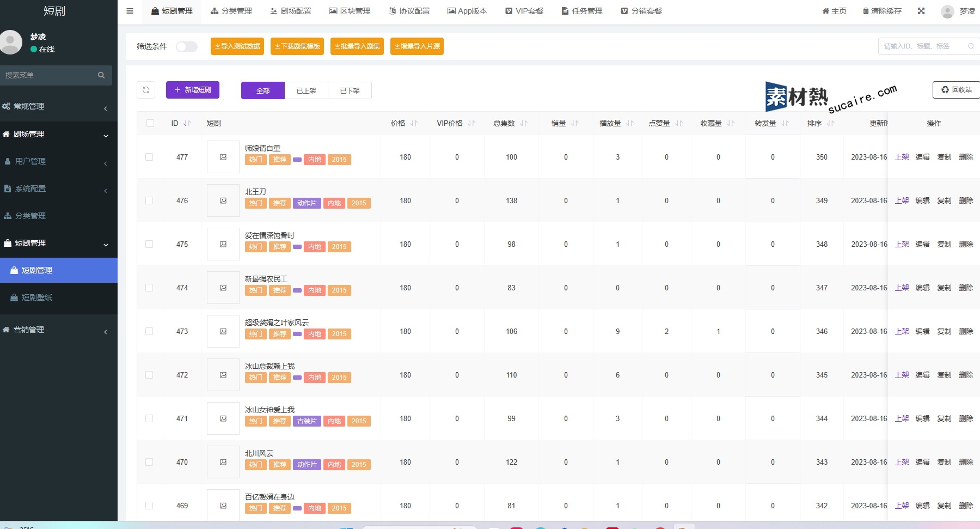This screenshot has height=529, width=980.
Task: Open cover thumbnail of 北王刀
Action: pos(223,200)
